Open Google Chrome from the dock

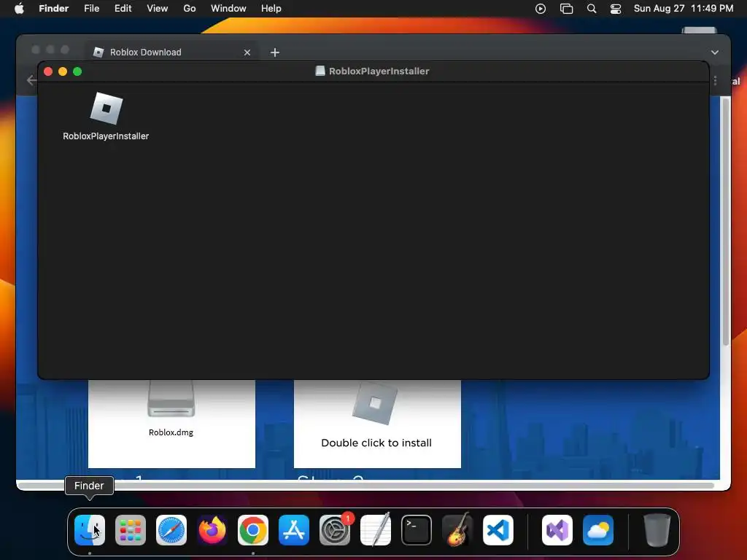[253, 530]
